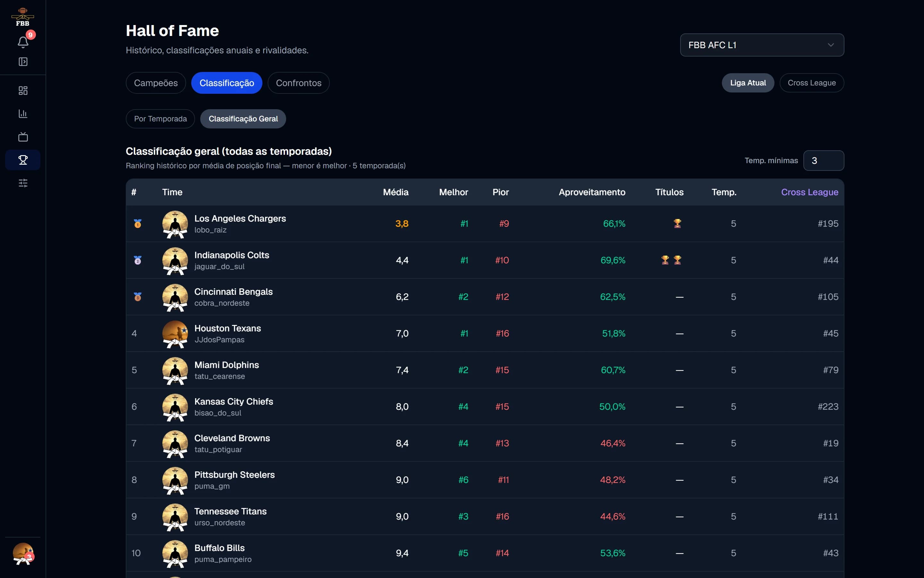The width and height of the screenshot is (924, 578).
Task: Click the jaguar_do_sul username
Action: pos(219,267)
